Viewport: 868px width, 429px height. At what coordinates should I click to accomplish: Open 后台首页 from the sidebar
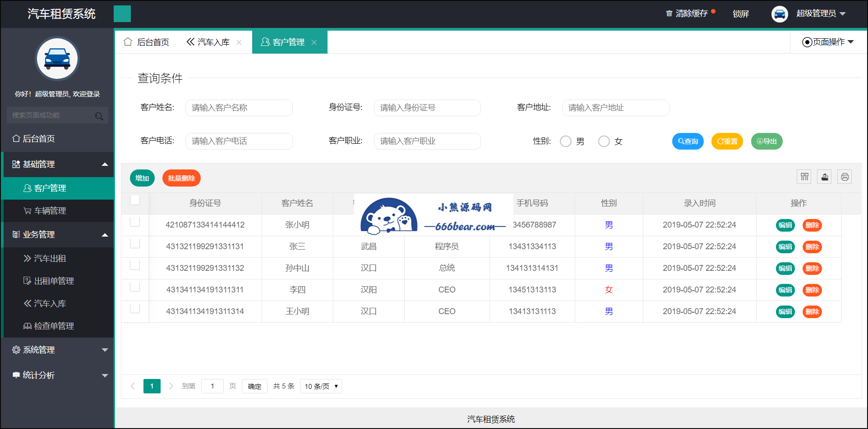coord(57,139)
